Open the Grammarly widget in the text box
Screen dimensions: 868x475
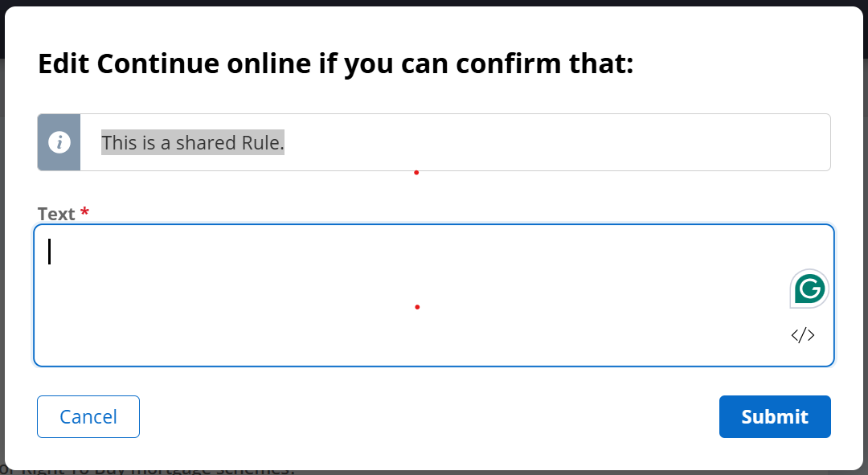coord(809,289)
